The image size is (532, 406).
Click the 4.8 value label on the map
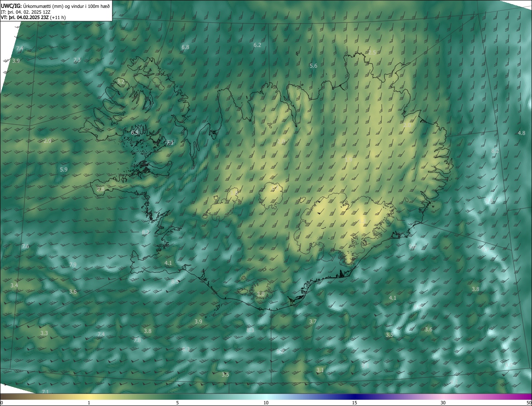521,133
